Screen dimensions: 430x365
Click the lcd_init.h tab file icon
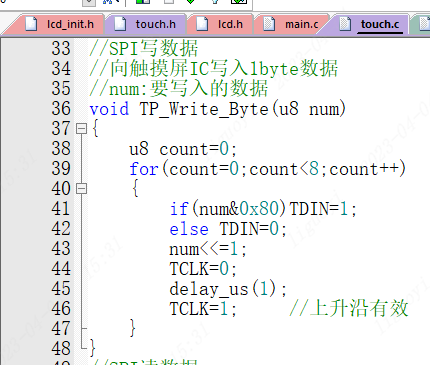pyautogui.click(x=31, y=24)
